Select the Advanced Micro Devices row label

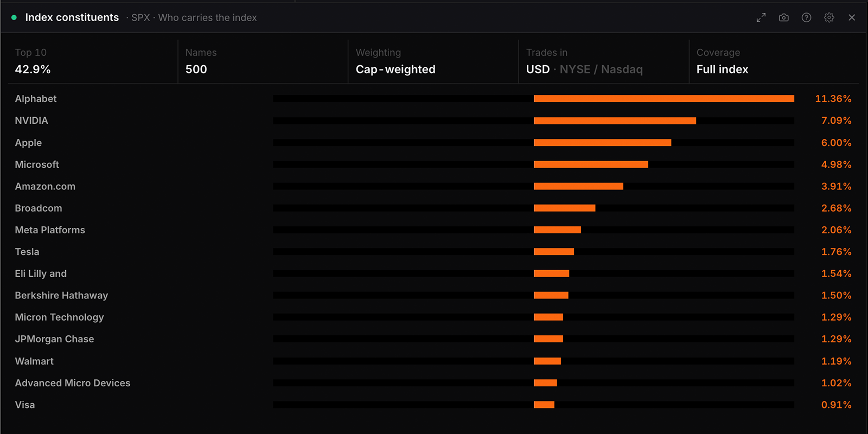pos(73,383)
